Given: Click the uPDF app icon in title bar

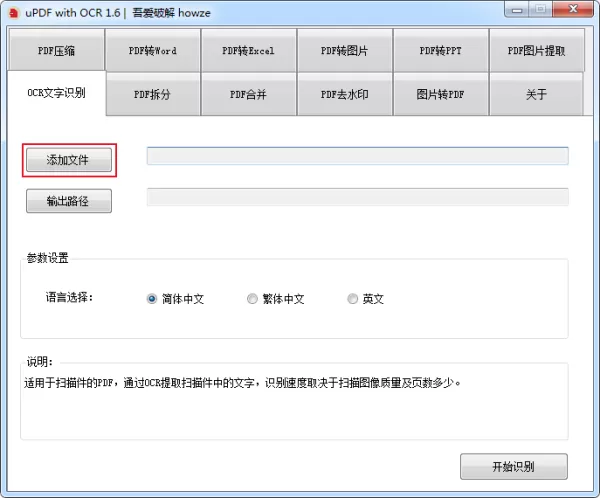Looking at the screenshot, I should 14,13.
